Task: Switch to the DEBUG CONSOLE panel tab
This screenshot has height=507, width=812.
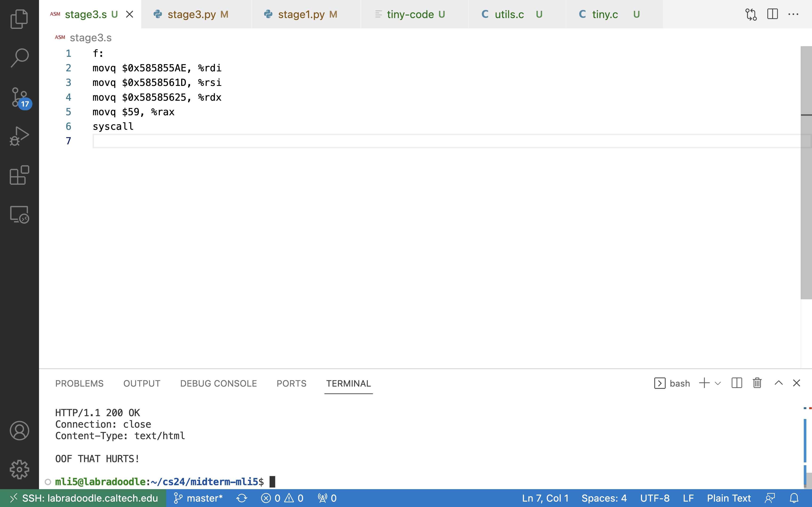Action: coord(219,383)
